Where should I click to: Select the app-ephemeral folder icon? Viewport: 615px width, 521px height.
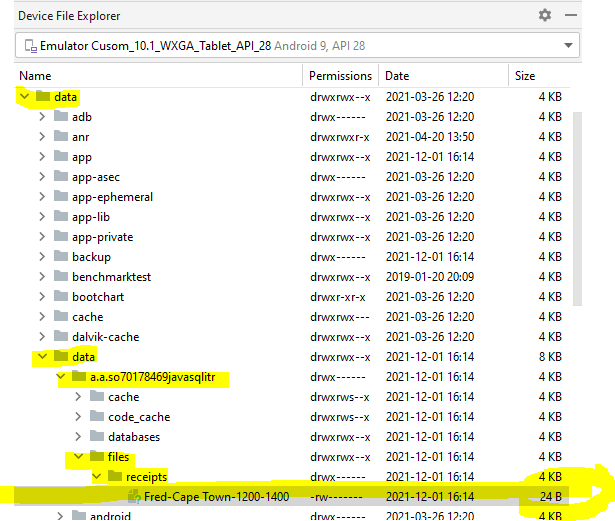click(x=61, y=196)
